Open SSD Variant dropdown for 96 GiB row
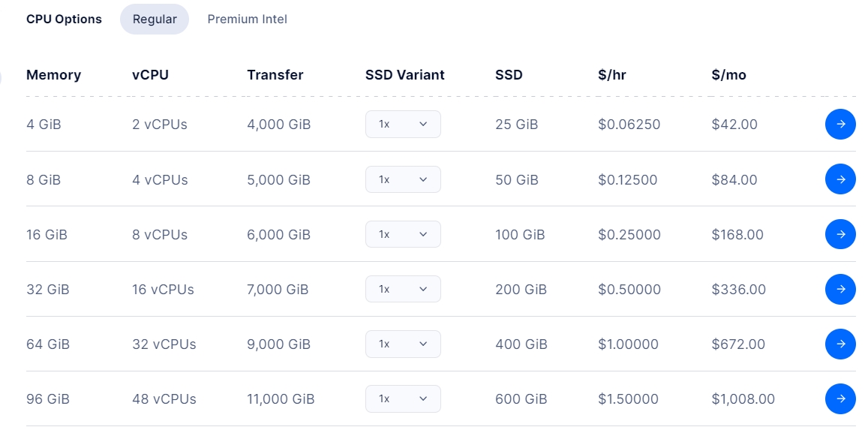868x436 pixels. point(403,398)
